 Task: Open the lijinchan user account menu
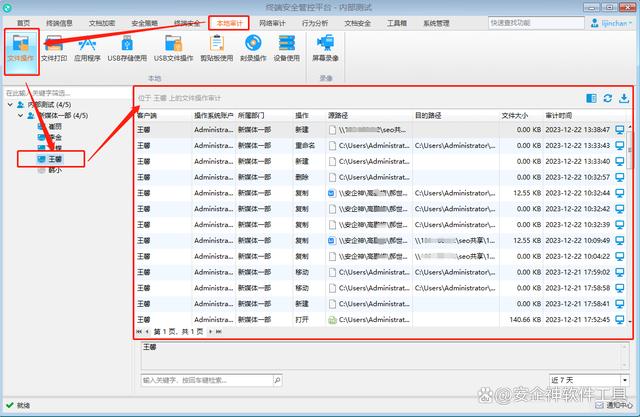click(x=611, y=23)
